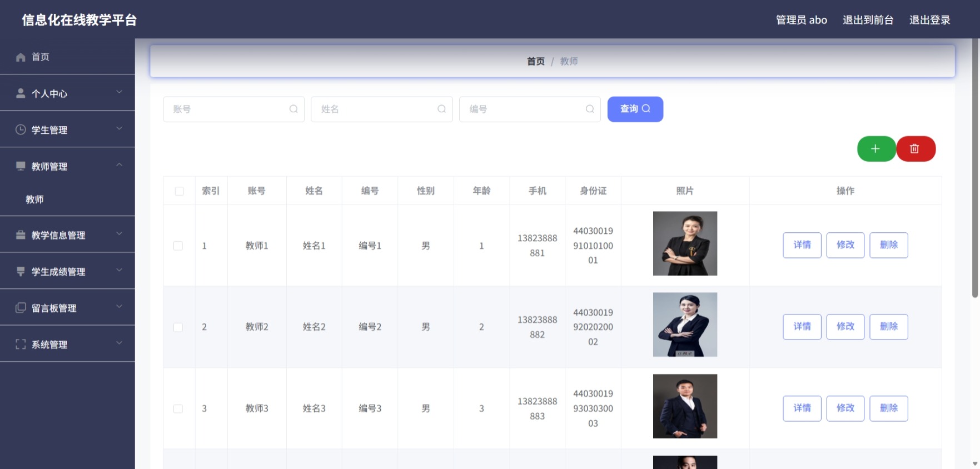Click the 编号2 cell
This screenshot has width=980, height=469.
click(370, 327)
